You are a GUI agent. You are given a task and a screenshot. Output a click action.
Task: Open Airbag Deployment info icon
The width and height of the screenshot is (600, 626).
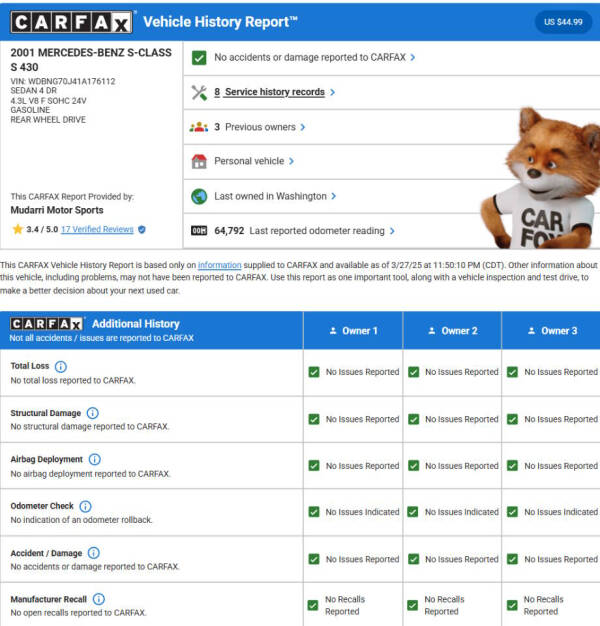(x=95, y=460)
